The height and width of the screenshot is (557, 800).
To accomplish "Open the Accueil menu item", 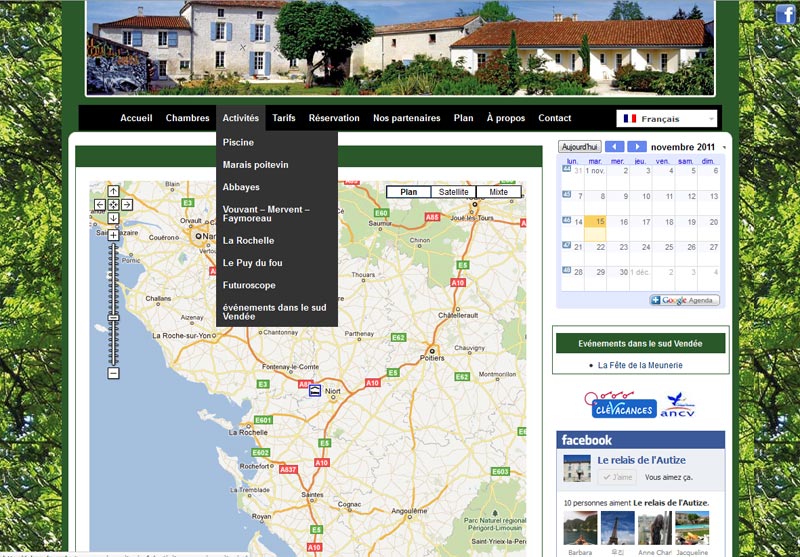I will click(136, 118).
